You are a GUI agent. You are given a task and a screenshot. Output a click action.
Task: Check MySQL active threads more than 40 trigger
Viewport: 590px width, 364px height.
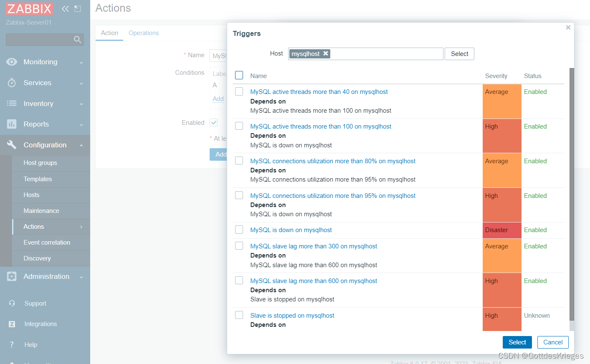point(239,91)
